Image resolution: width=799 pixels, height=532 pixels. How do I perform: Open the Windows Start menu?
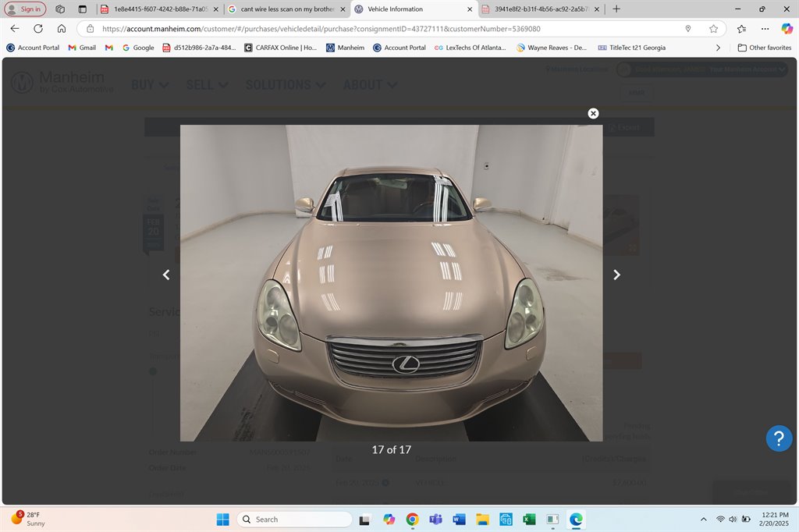tap(222, 520)
